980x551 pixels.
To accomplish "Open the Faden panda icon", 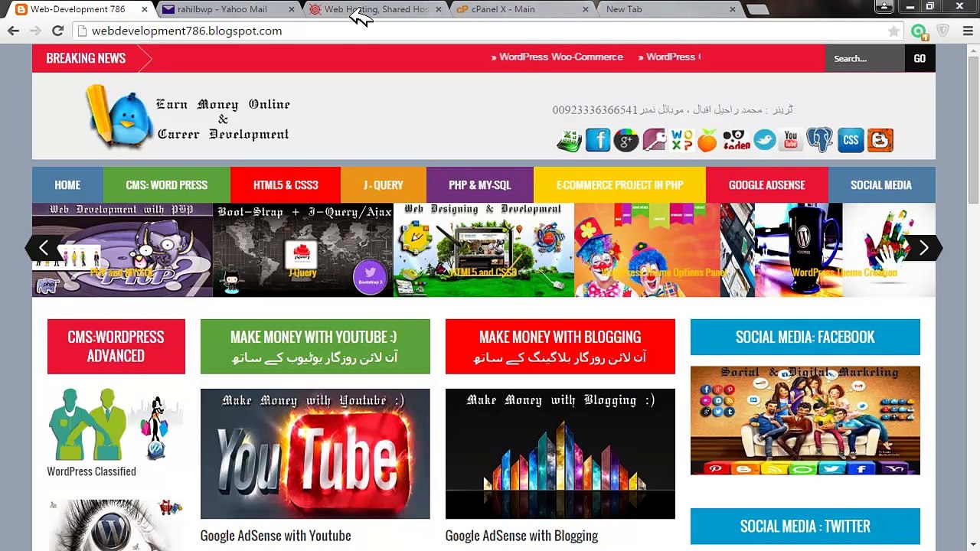I will (736, 141).
